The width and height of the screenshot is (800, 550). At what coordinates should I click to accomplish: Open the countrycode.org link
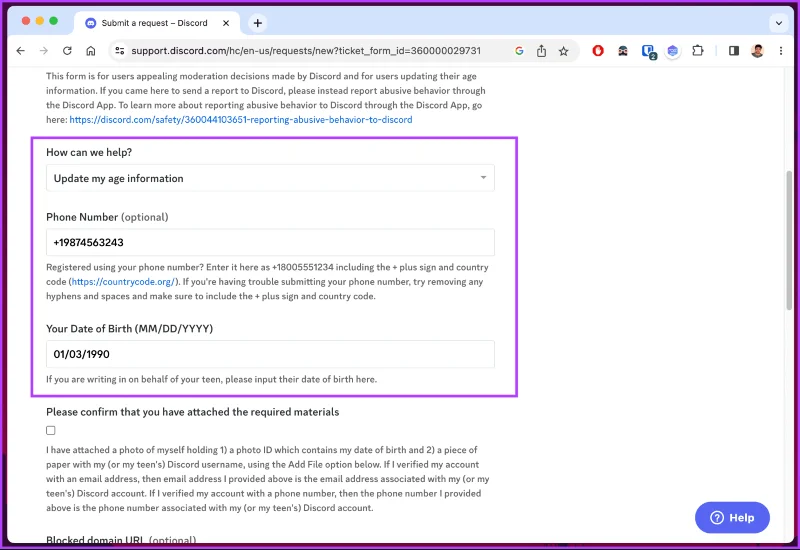click(x=123, y=282)
